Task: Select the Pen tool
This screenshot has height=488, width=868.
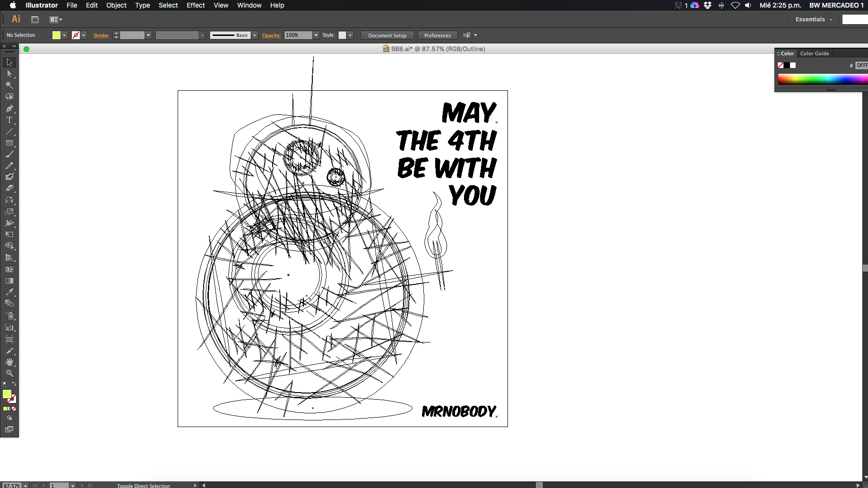Action: [9, 108]
